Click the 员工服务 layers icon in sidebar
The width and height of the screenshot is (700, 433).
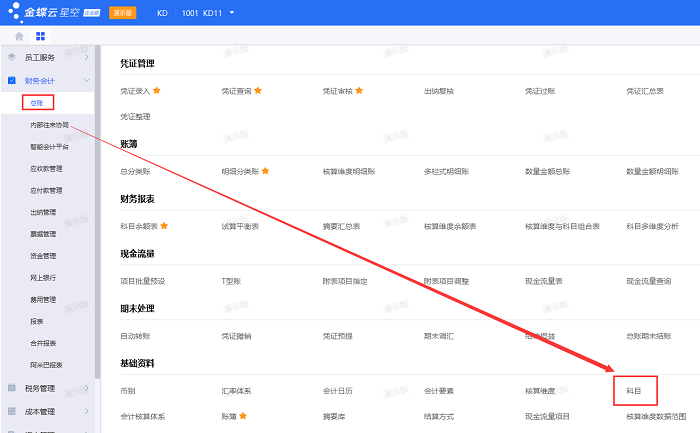[x=12, y=58]
